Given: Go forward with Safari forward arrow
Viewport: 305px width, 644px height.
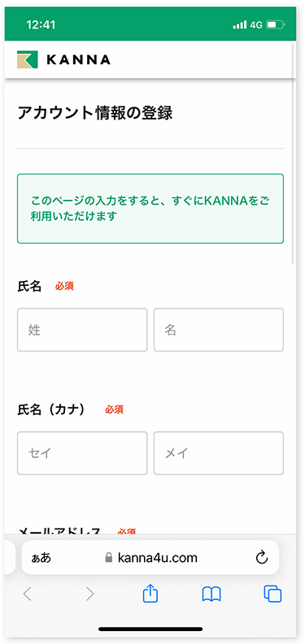Looking at the screenshot, I should pyautogui.click(x=89, y=594).
